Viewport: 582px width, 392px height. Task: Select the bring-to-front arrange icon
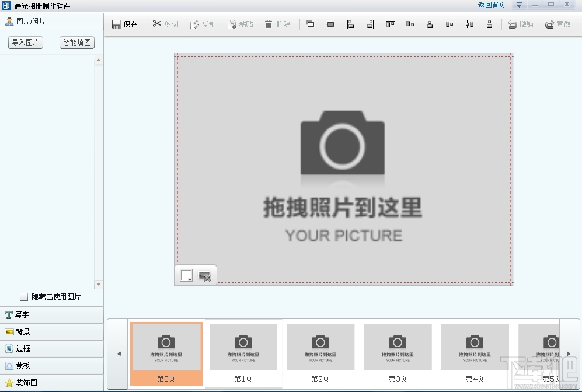click(310, 24)
